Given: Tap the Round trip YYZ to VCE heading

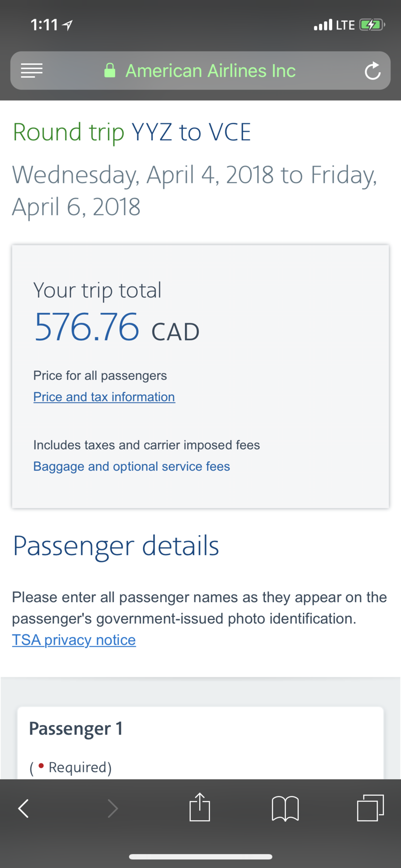Looking at the screenshot, I should (x=132, y=132).
